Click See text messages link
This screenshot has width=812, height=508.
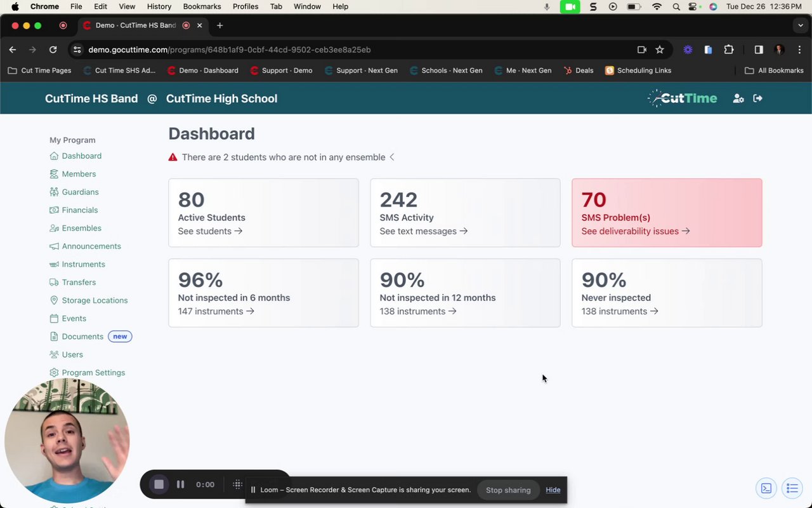pos(424,231)
